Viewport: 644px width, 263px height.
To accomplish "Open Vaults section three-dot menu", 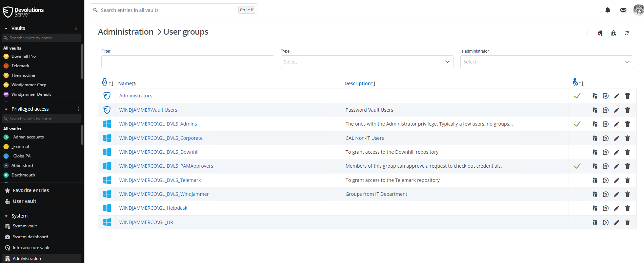I will (x=76, y=28).
